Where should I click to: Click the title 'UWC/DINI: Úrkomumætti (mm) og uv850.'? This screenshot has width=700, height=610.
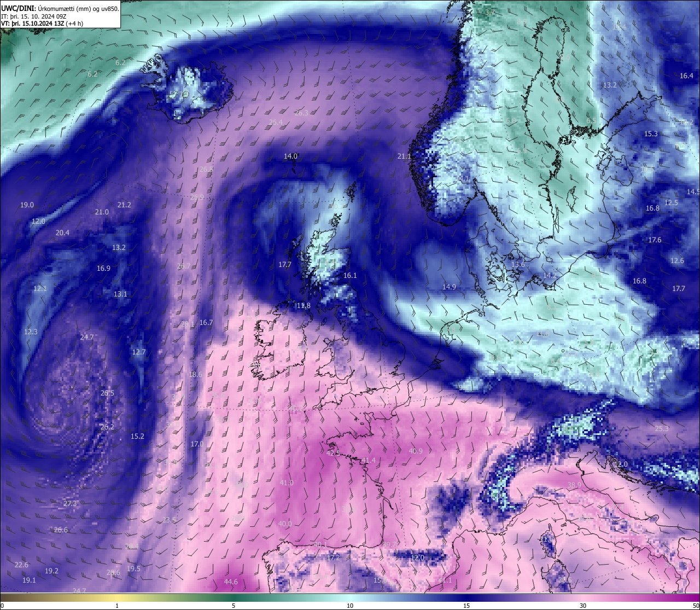[x=60, y=9]
